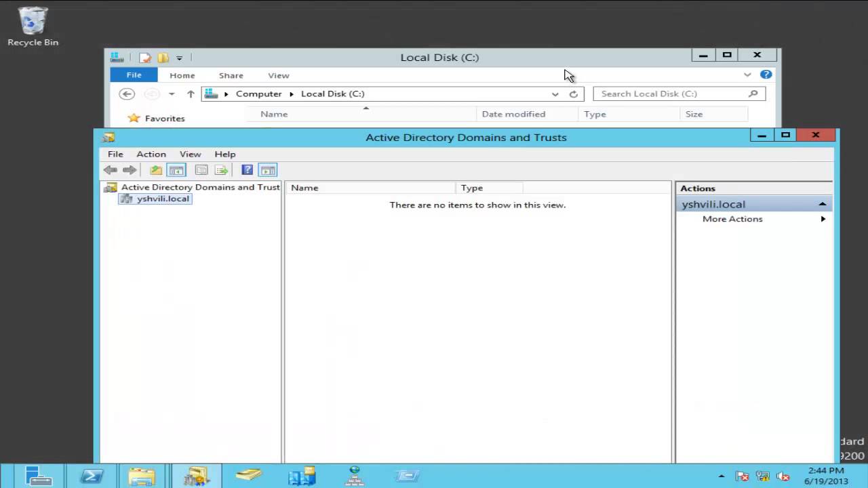Image resolution: width=868 pixels, height=488 pixels.
Task: Click the network status tray icon
Action: (762, 476)
